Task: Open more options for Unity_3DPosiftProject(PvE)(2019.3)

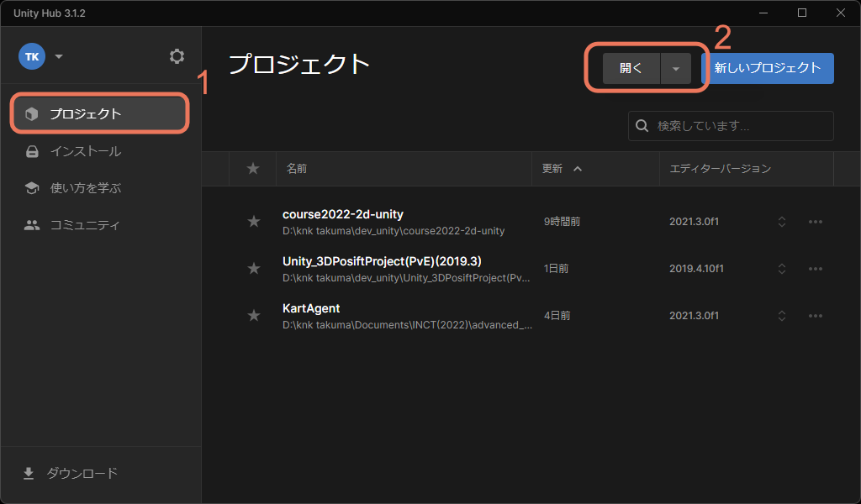Action: [x=816, y=269]
